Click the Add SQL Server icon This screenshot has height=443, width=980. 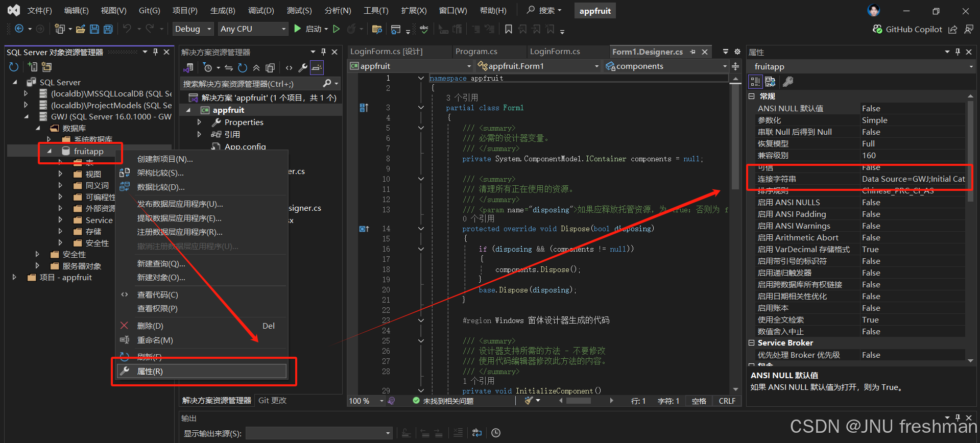[33, 66]
